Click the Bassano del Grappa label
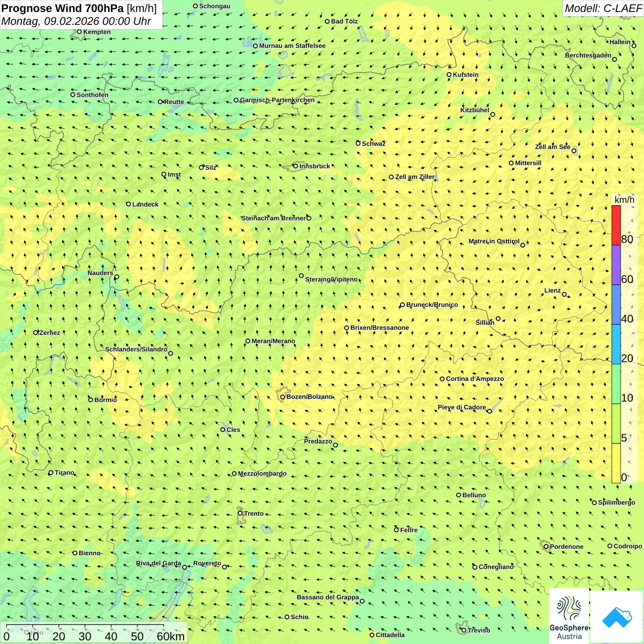The height and width of the screenshot is (644, 644). click(328, 597)
